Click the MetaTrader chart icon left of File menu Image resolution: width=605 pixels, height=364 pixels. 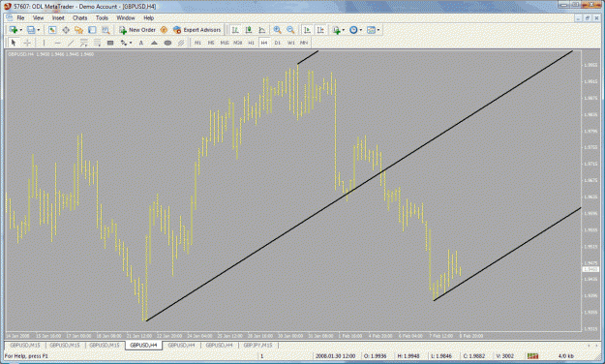[x=9, y=17]
